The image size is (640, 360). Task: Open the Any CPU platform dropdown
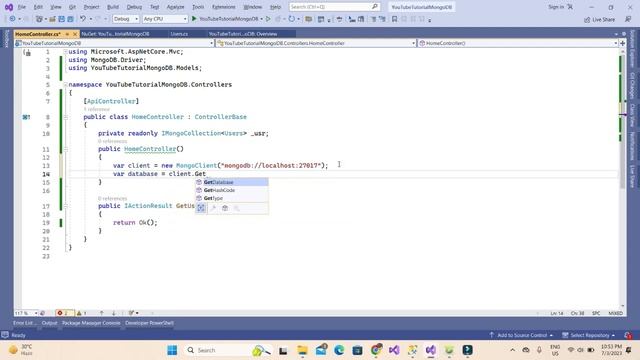[x=164, y=19]
